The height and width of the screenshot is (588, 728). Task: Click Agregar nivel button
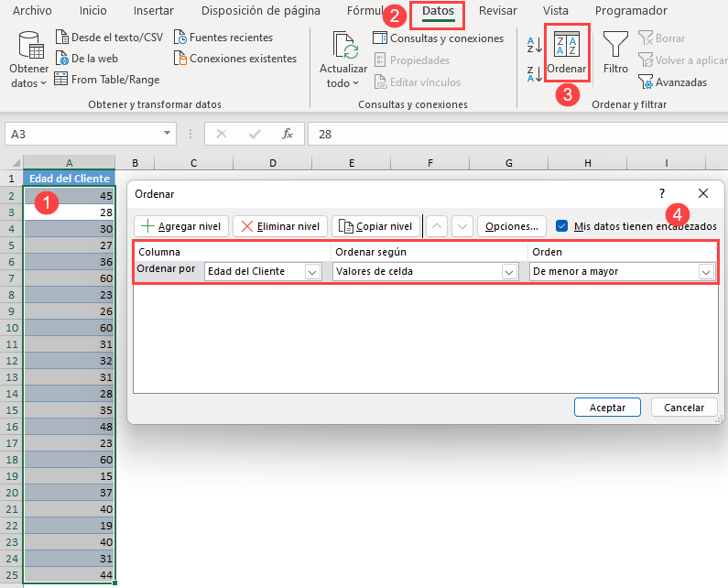[181, 226]
